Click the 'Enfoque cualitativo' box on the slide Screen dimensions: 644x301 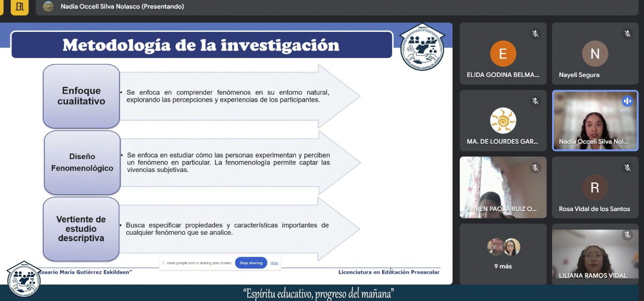coord(81,96)
